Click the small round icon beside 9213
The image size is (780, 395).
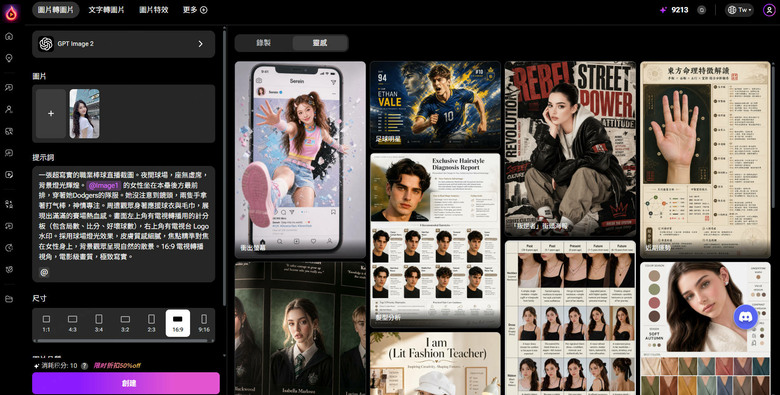[x=701, y=10]
